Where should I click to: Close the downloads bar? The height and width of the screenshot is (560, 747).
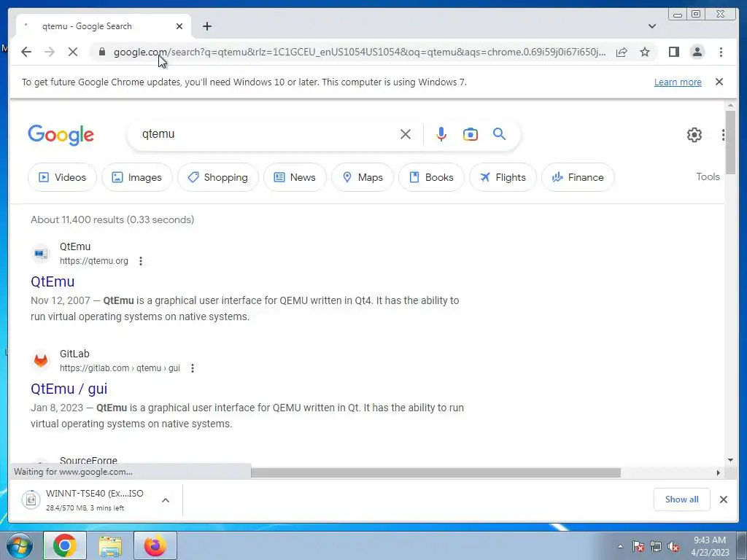[723, 499]
